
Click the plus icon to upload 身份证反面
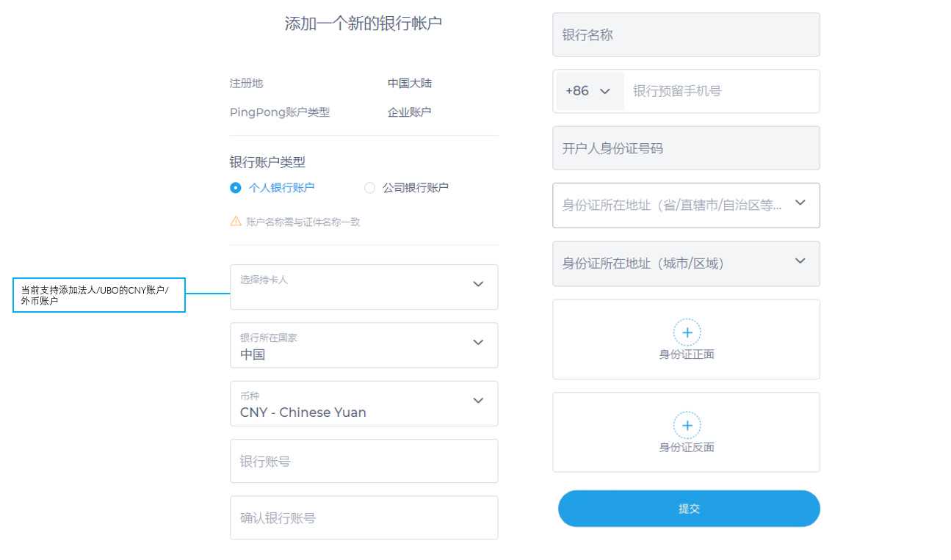click(687, 425)
